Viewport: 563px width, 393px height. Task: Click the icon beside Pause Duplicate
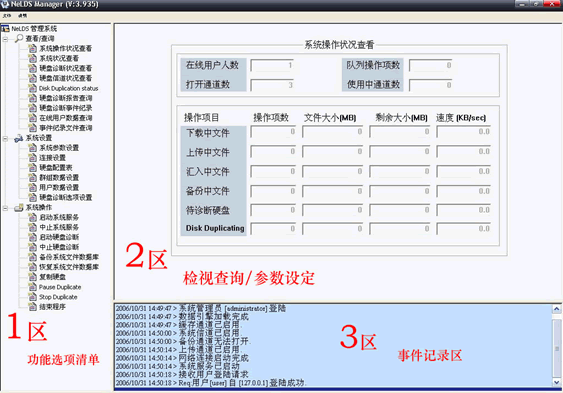click(x=33, y=287)
